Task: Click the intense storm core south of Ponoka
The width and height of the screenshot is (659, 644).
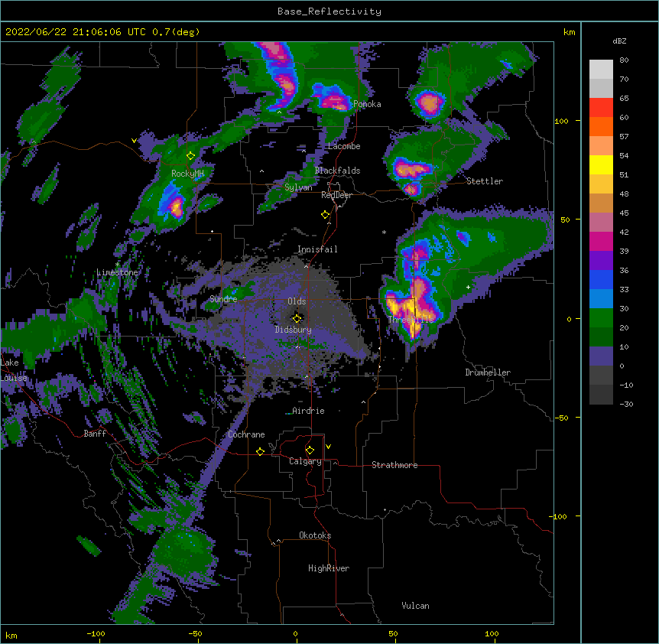Action: pyautogui.click(x=333, y=99)
